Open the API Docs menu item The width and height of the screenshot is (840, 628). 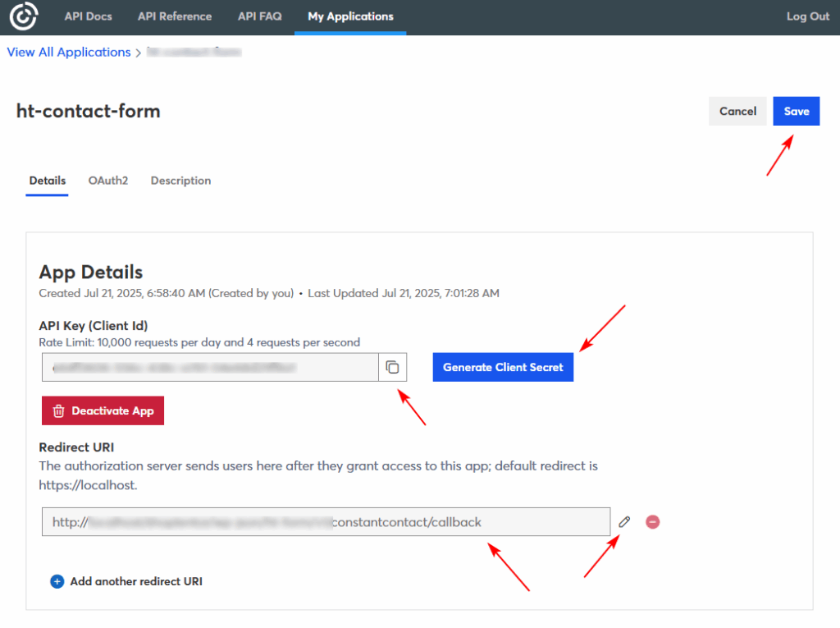(88, 16)
